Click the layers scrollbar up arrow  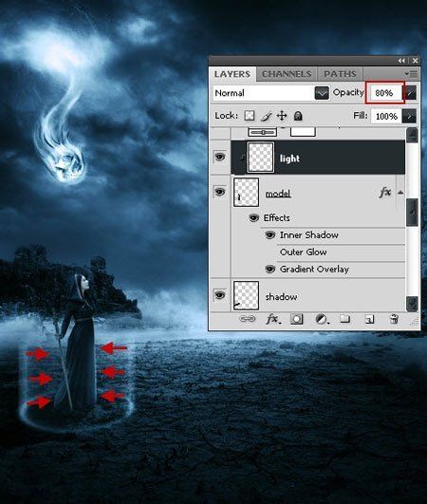tap(412, 135)
